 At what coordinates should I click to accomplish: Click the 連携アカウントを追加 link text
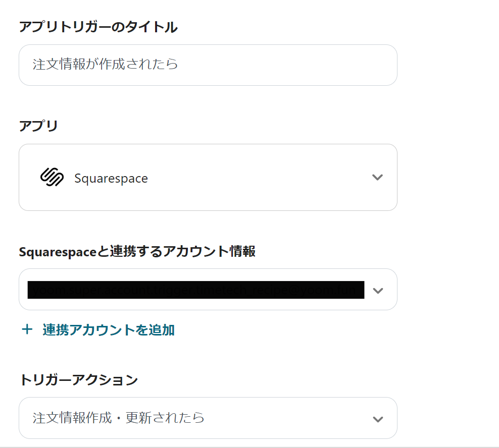(109, 330)
